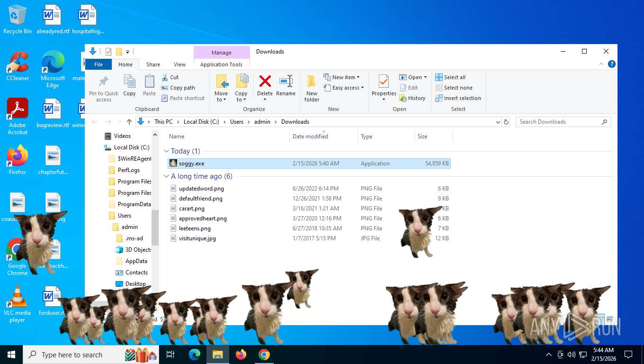Create a New folder
This screenshot has height=364, width=644.
coord(312,88)
